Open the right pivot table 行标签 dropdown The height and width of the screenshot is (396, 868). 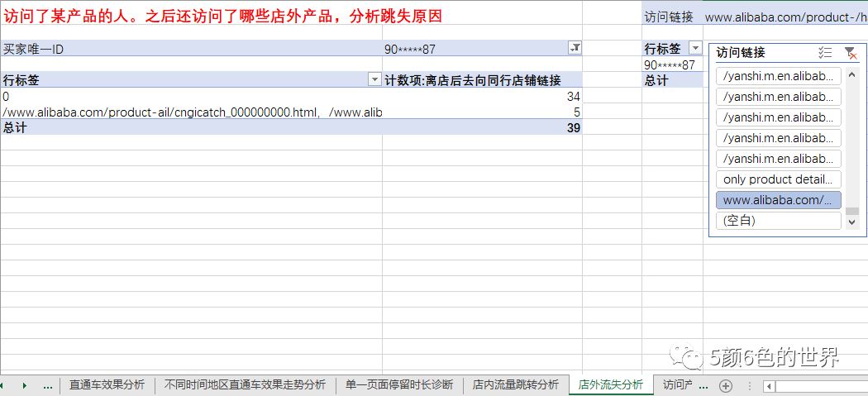coord(695,48)
